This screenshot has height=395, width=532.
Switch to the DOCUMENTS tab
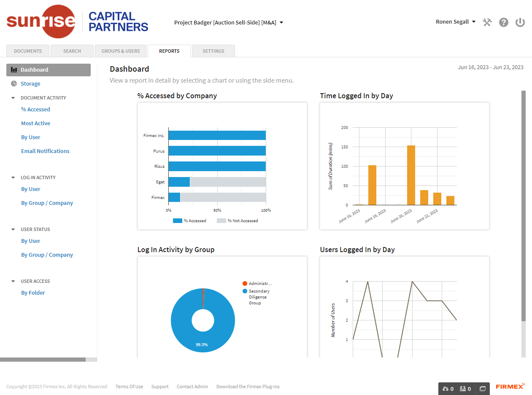[x=27, y=51]
